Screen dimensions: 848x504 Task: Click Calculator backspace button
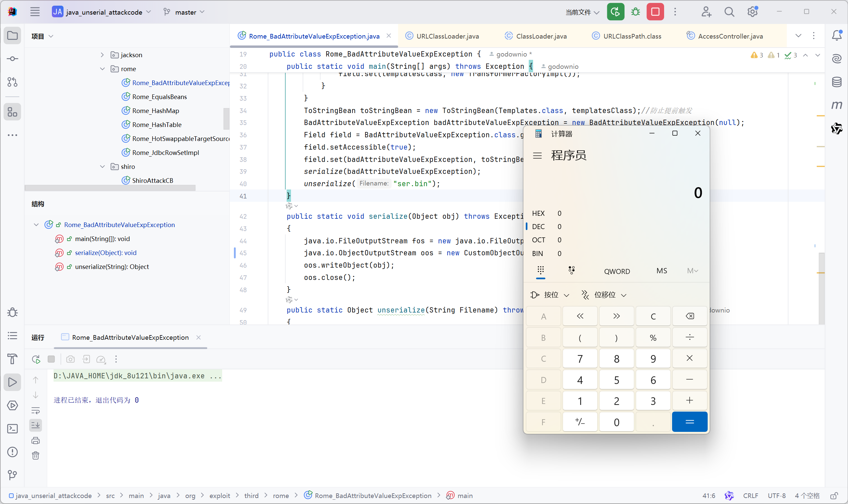pos(689,316)
